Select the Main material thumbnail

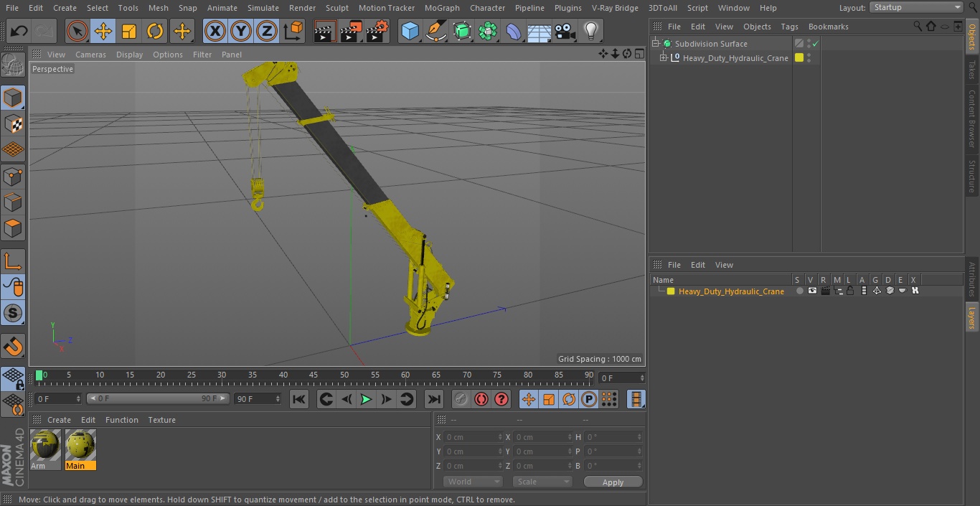80,449
